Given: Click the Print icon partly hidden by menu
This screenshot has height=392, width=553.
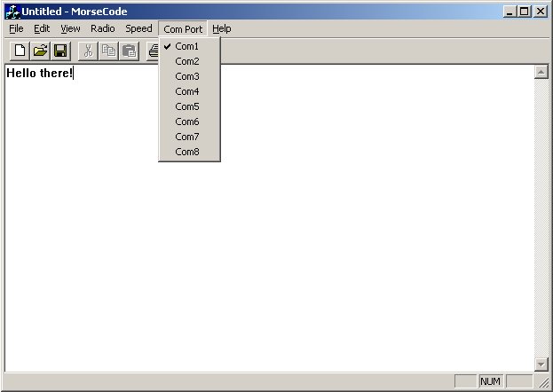Looking at the screenshot, I should (153, 51).
